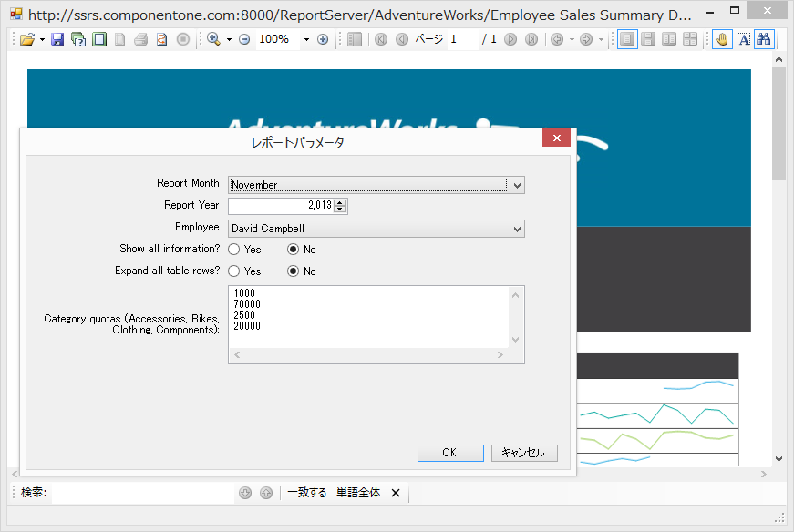Zoom in with the plus icon

click(x=323, y=39)
